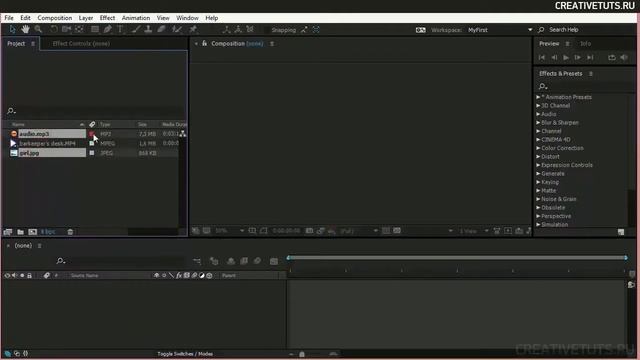The image size is (640, 360).
Task: Click the Project panel search field
Action: pyautogui.click(x=96, y=111)
